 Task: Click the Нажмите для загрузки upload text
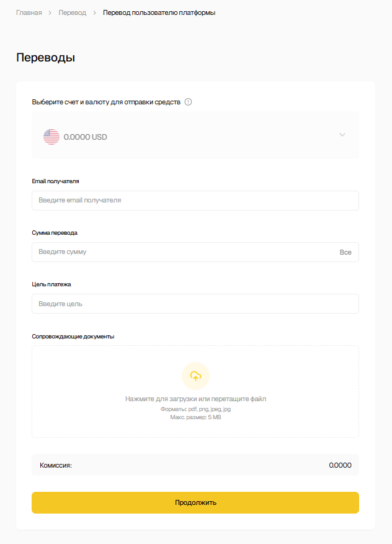click(195, 399)
